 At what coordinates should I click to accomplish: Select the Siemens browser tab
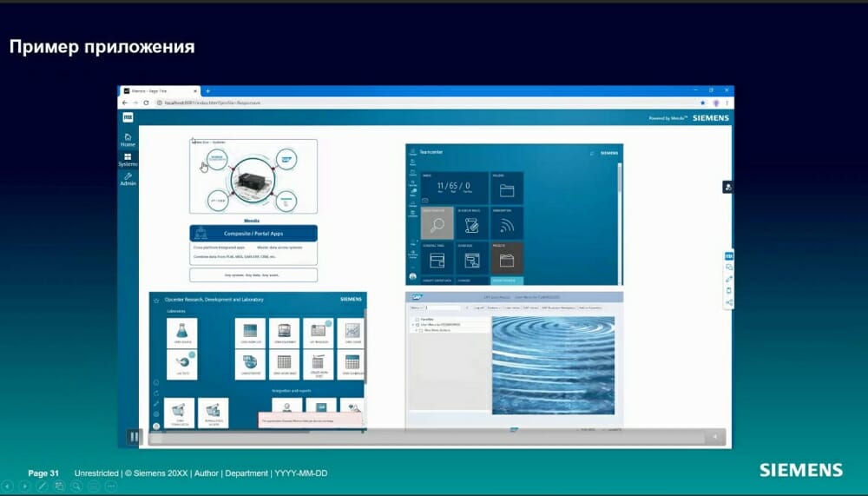point(161,91)
